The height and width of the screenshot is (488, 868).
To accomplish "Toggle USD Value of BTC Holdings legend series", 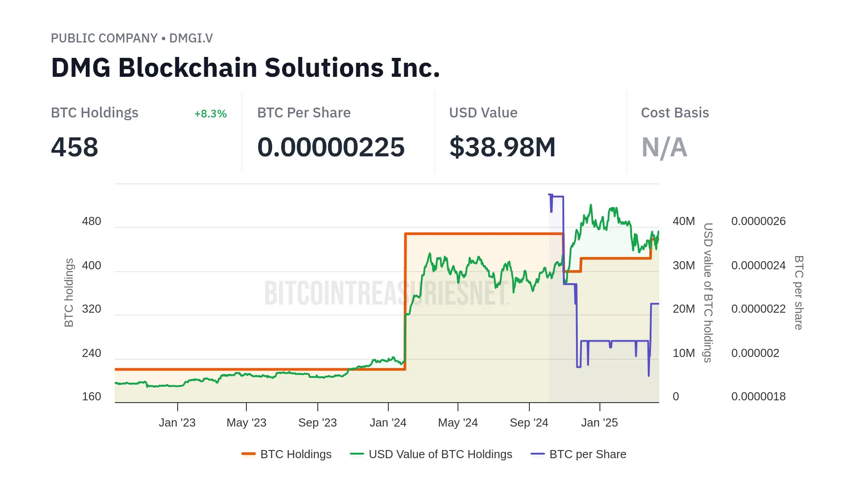I will click(440, 454).
